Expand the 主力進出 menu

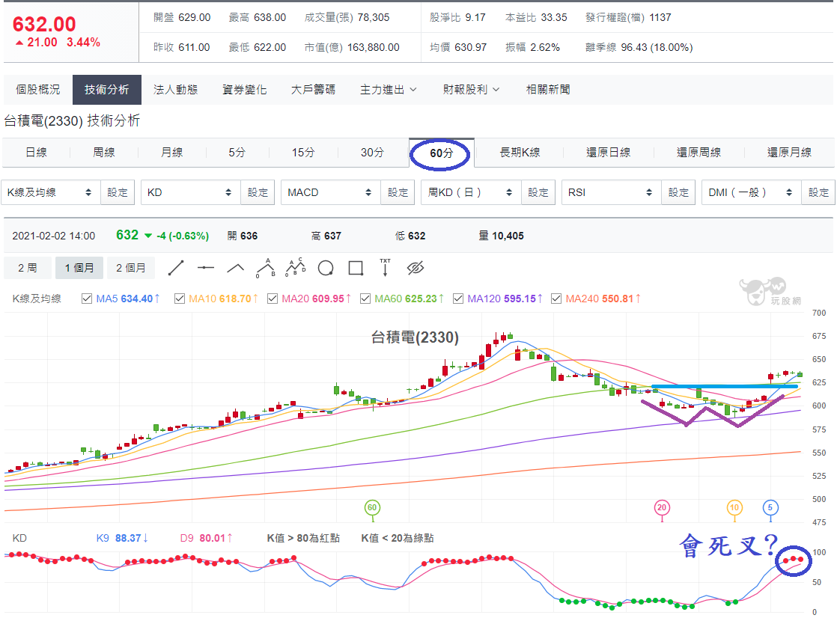click(x=388, y=90)
